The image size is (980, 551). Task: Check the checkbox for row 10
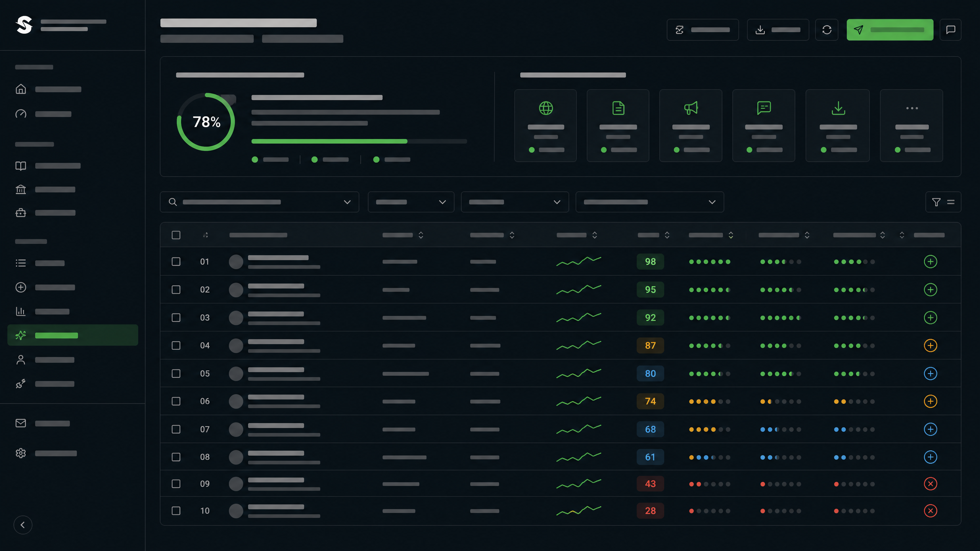(176, 511)
